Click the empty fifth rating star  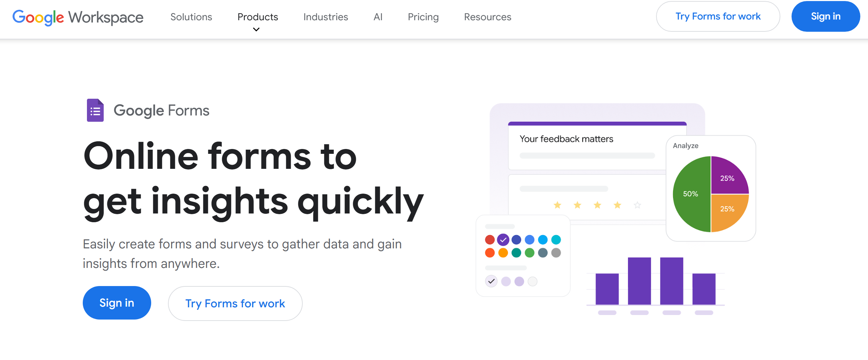pyautogui.click(x=637, y=205)
